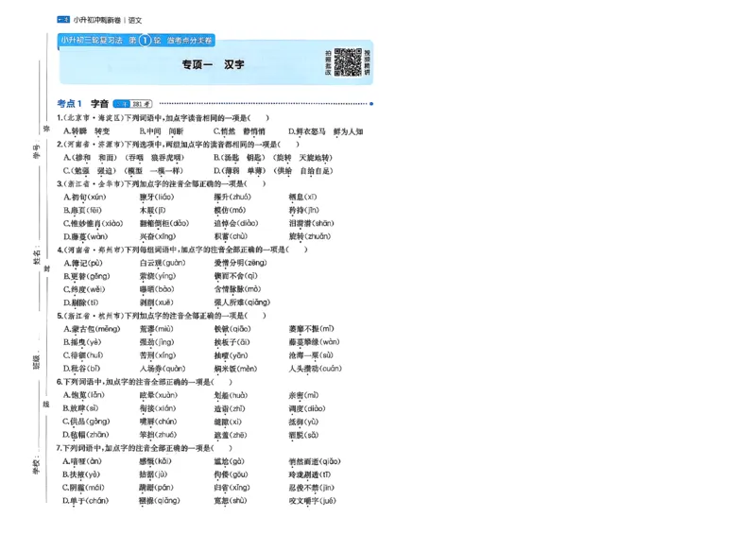The width and height of the screenshot is (756, 535).
Task: Click the page title "专项一 汉字"
Action: point(214,64)
